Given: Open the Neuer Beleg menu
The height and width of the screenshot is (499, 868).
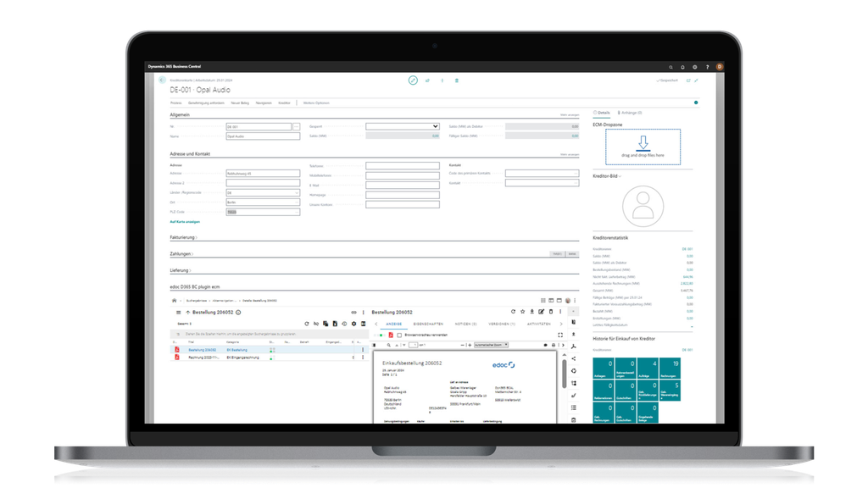Looking at the screenshot, I should pos(240,103).
